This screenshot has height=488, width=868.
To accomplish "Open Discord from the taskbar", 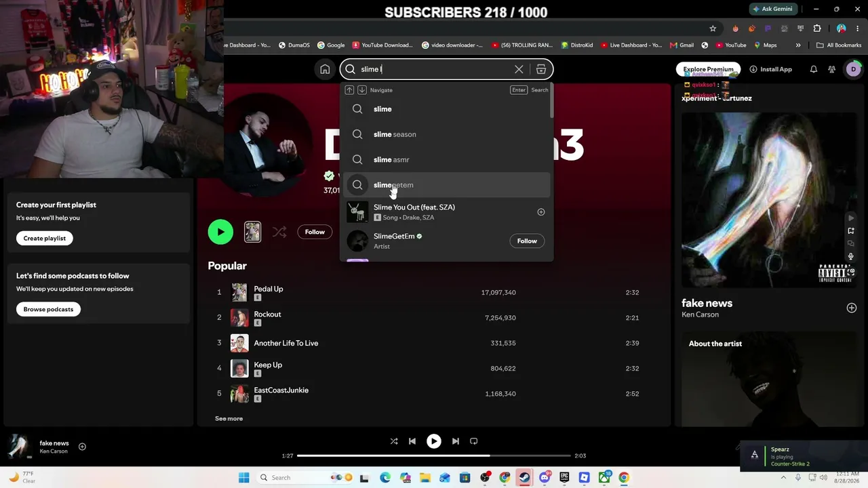I will pyautogui.click(x=545, y=478).
